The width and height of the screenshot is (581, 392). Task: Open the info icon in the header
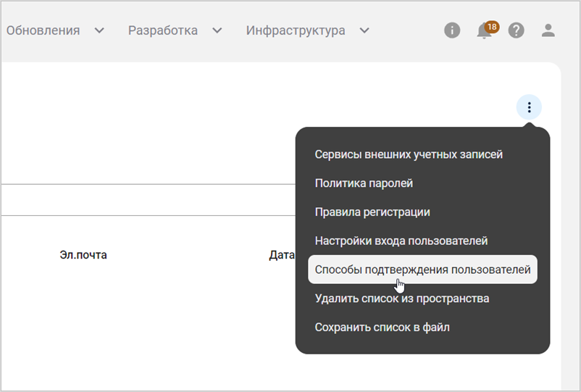click(x=452, y=30)
